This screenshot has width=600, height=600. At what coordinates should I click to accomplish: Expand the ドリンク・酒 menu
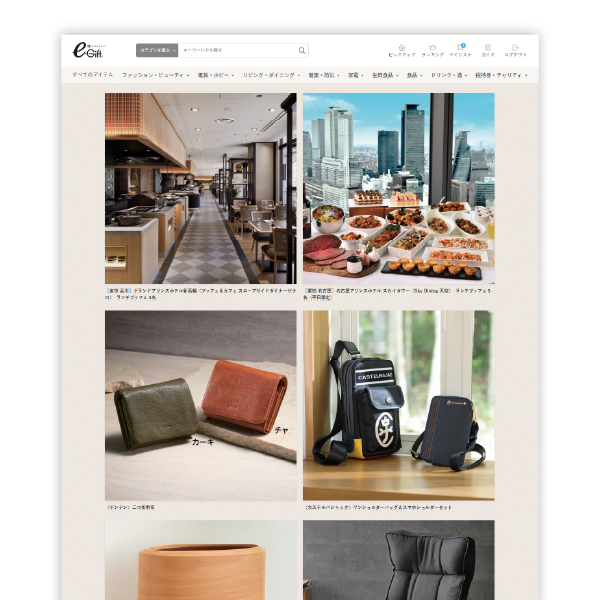[x=447, y=75]
